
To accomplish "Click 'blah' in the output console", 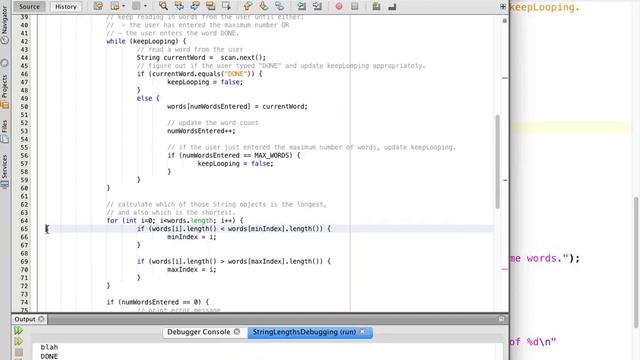I will [x=49, y=347].
